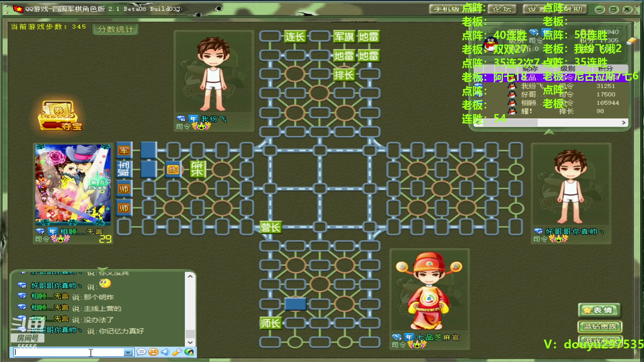Sort the player list by 级别 column
The image size is (644, 362).
(568, 68)
